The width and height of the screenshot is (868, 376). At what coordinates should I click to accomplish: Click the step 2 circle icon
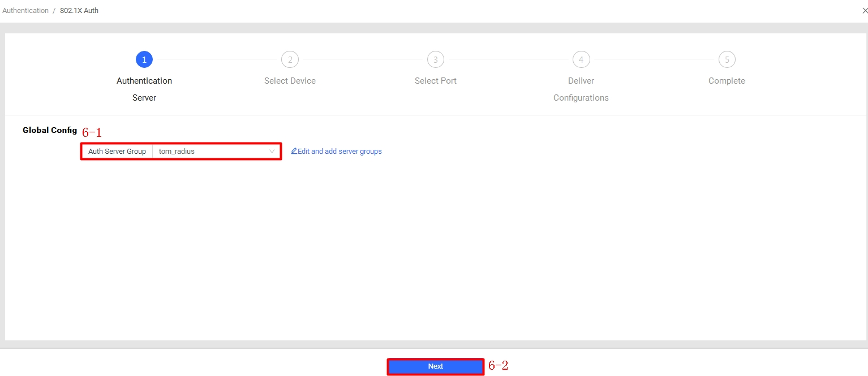click(290, 59)
